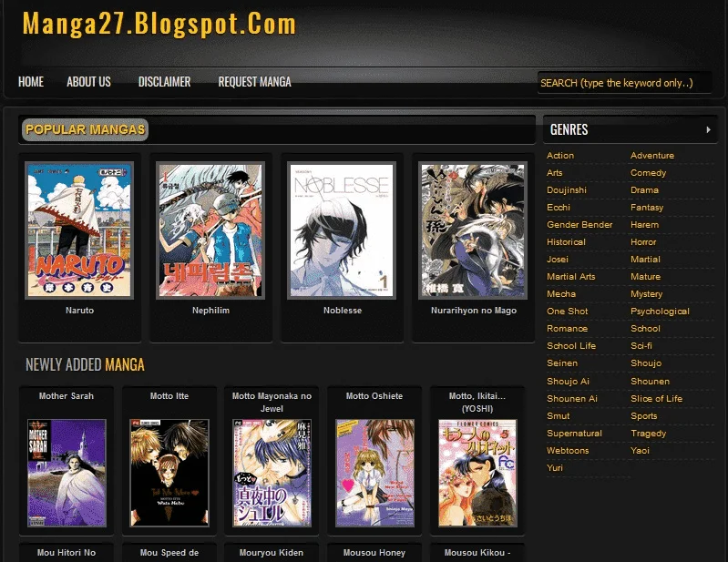
Task: Select the Mature genre
Action: (645, 277)
